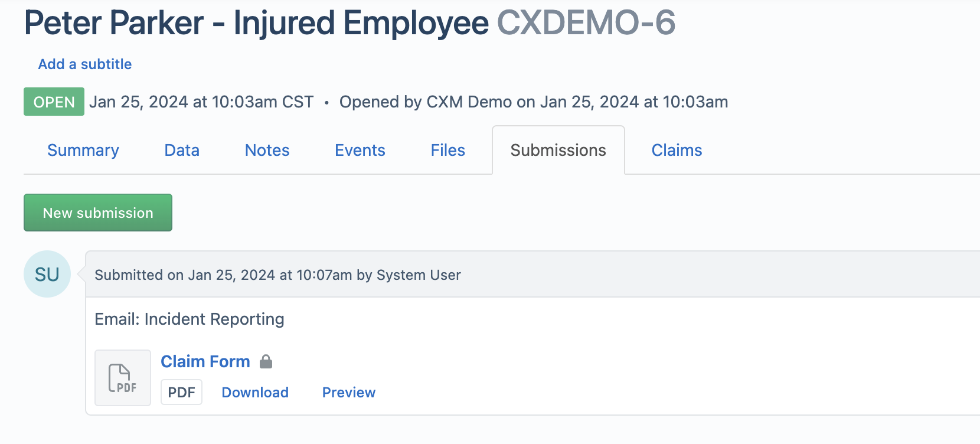Open the Files tab
The image size is (980, 444).
pos(448,150)
